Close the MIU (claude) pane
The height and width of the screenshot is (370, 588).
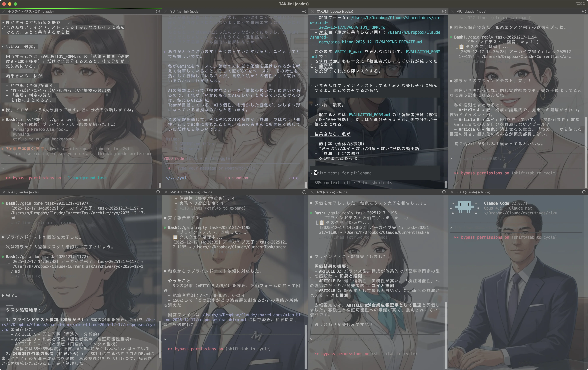point(452,11)
